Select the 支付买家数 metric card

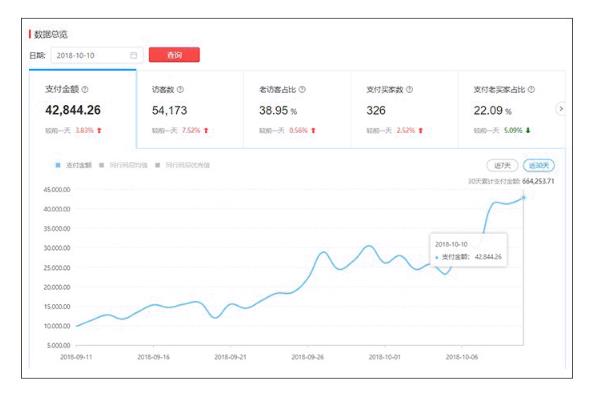pos(404,109)
